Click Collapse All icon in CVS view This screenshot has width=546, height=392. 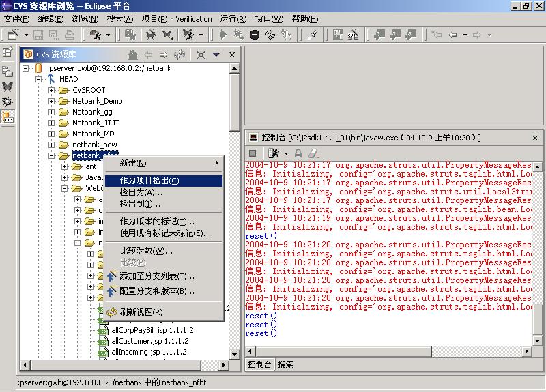tap(201, 55)
